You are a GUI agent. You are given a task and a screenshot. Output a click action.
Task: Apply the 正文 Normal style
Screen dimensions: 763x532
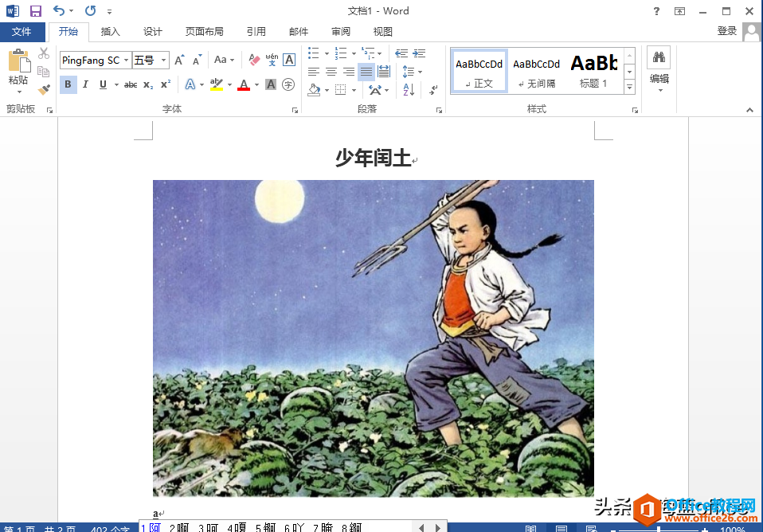click(x=479, y=72)
